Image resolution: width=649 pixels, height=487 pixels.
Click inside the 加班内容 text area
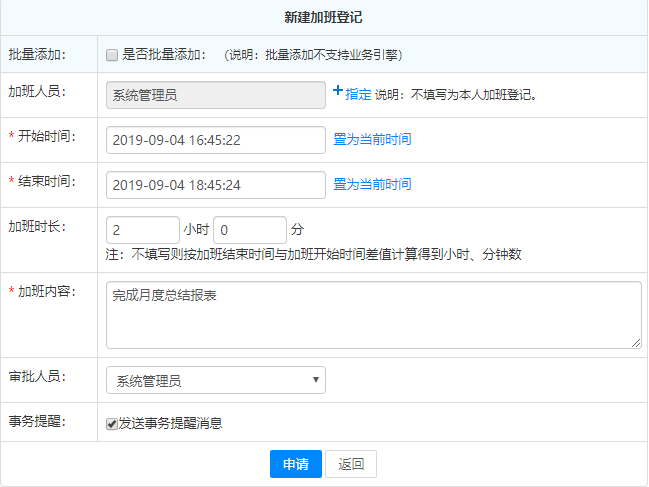click(x=373, y=315)
